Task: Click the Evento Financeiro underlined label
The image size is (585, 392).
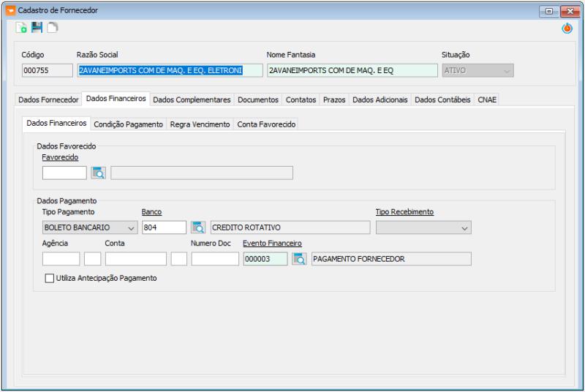Action: click(272, 244)
